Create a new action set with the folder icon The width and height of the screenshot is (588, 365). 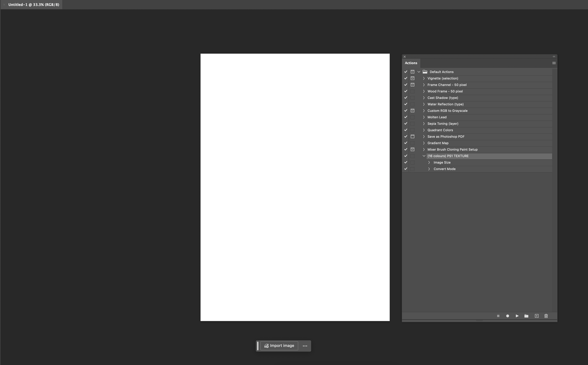[x=526, y=315]
